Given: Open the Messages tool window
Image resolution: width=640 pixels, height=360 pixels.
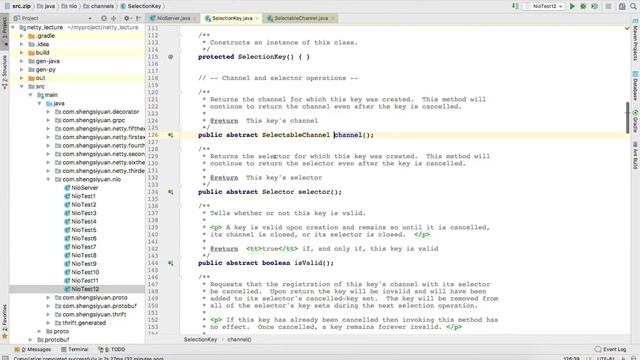Looking at the screenshot, I should [33, 349].
